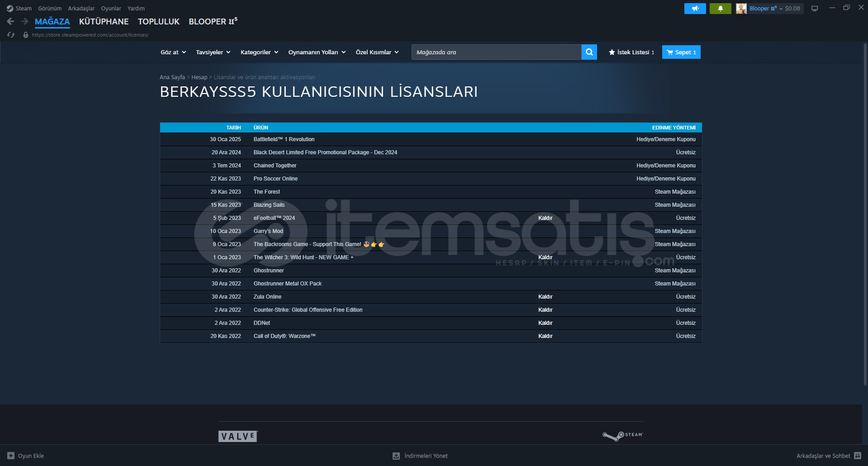The width and height of the screenshot is (868, 466).
Task: Click the page URL address text
Action: coord(90,35)
